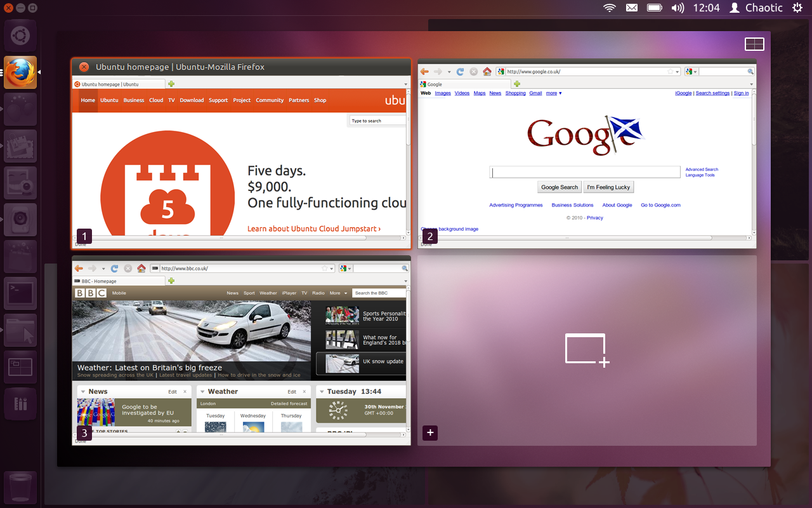Expand BBC 'More' navigation dropdown
Image resolution: width=812 pixels, height=508 pixels.
click(x=339, y=293)
